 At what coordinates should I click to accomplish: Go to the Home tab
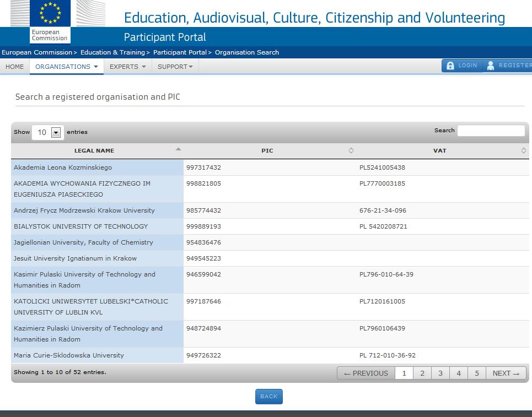(x=14, y=67)
